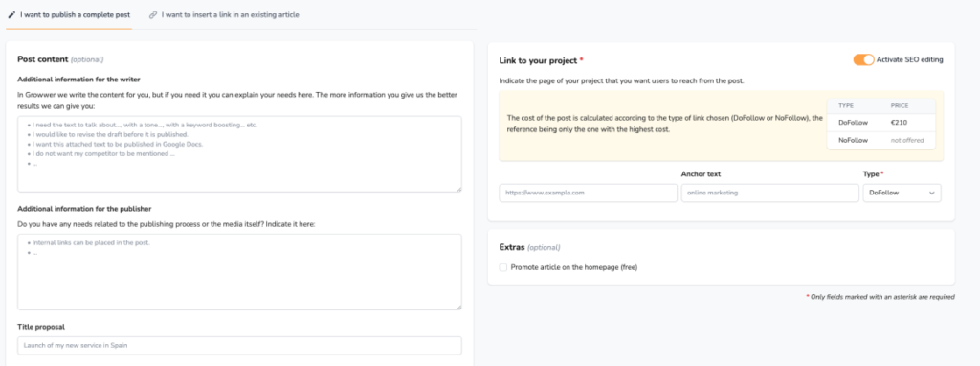Viewport: 980px width, 366px height.
Task: Select the TYPE column header in price table
Action: 846,105
